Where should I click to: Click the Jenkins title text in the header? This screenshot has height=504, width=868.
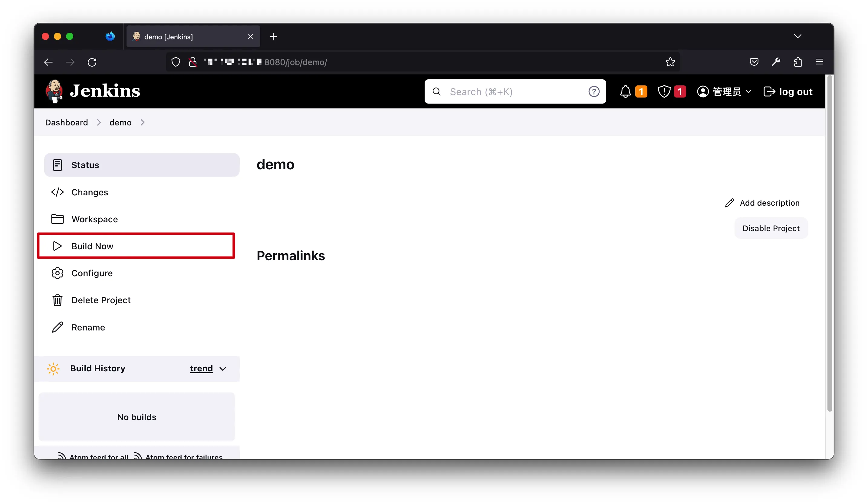(x=105, y=91)
